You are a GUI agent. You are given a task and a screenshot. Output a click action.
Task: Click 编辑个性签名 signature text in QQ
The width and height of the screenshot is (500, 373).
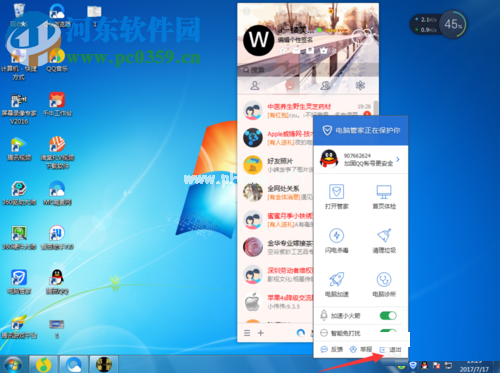(x=295, y=40)
